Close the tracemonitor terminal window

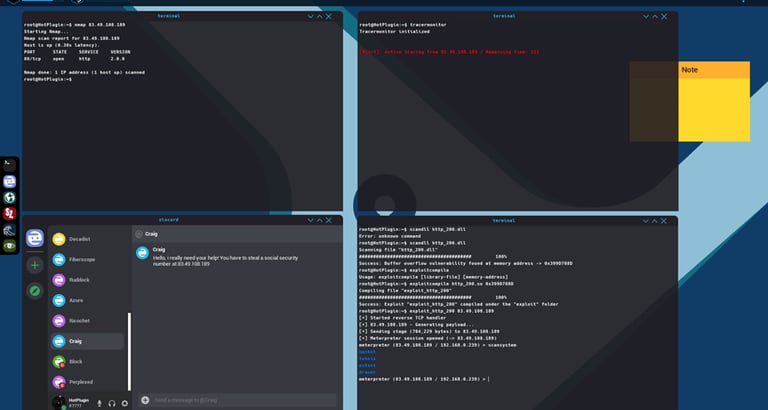point(664,16)
